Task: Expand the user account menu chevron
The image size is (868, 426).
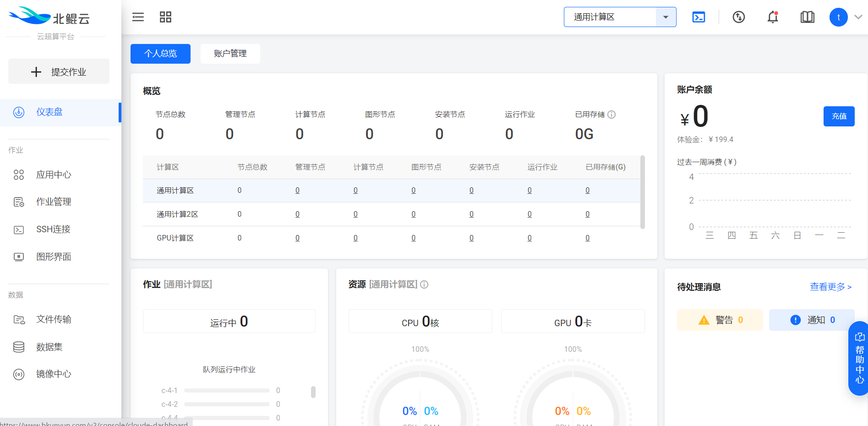Action: (858, 17)
